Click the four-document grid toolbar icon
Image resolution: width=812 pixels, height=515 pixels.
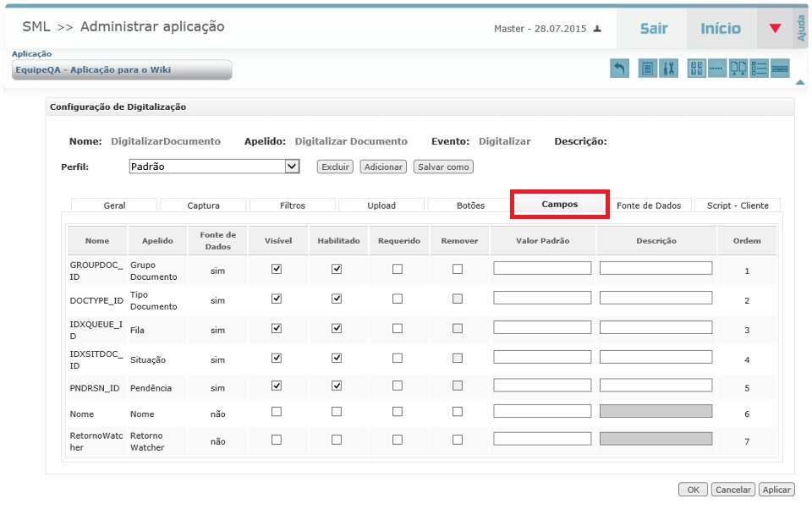coord(697,69)
